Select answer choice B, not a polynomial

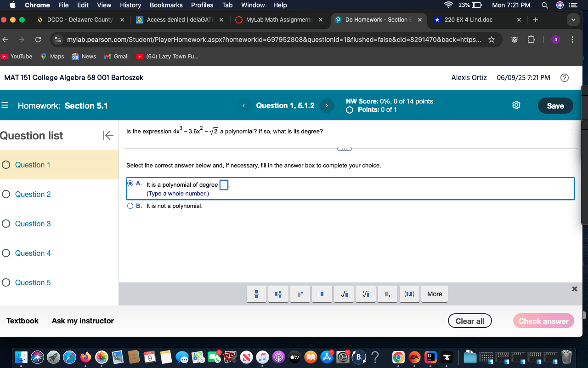tap(130, 206)
